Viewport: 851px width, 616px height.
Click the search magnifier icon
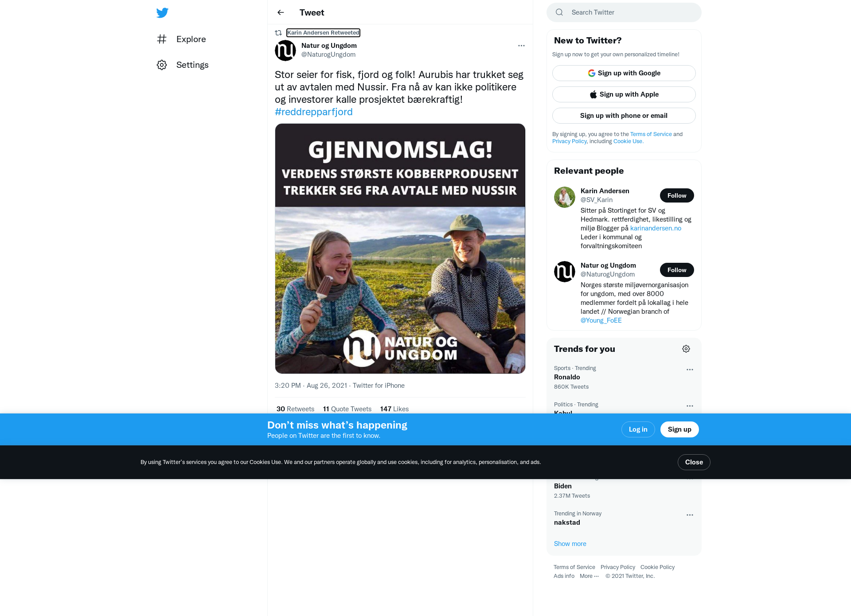point(559,12)
